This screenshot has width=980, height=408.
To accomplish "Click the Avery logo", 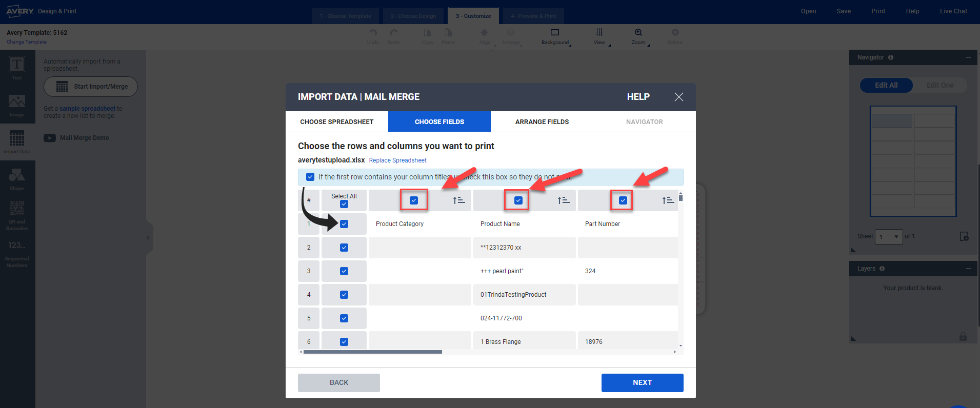I will [20, 11].
